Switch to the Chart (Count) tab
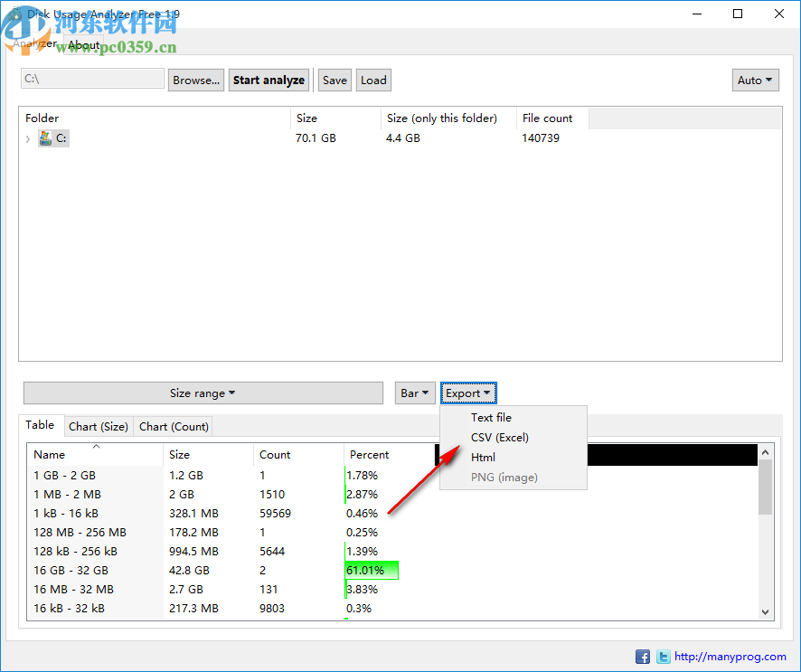 (173, 426)
